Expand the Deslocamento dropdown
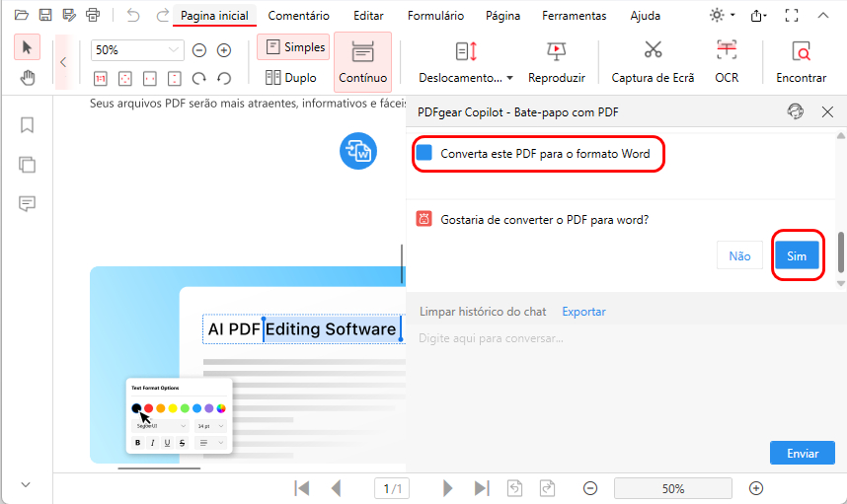This screenshot has width=847, height=504. [466, 61]
